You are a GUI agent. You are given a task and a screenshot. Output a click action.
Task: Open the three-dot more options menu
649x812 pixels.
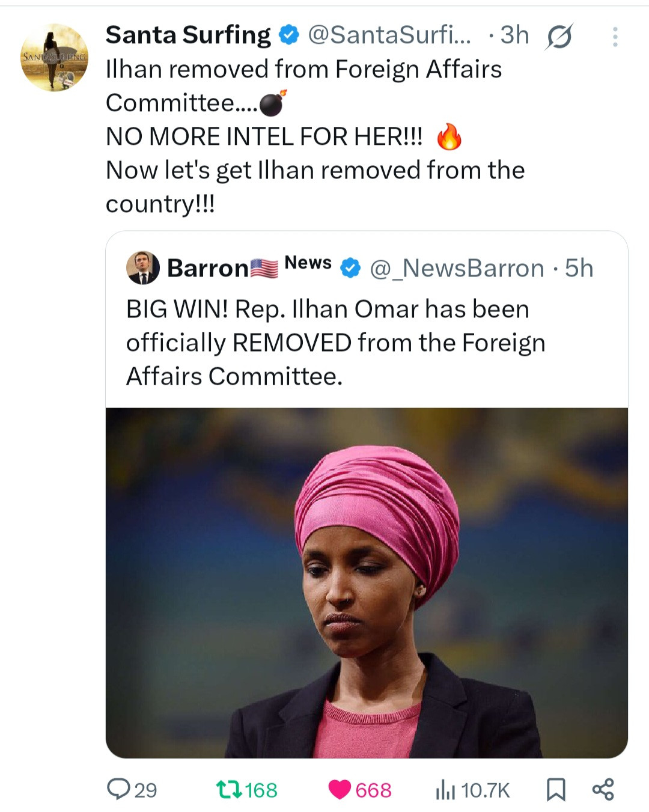coord(615,37)
